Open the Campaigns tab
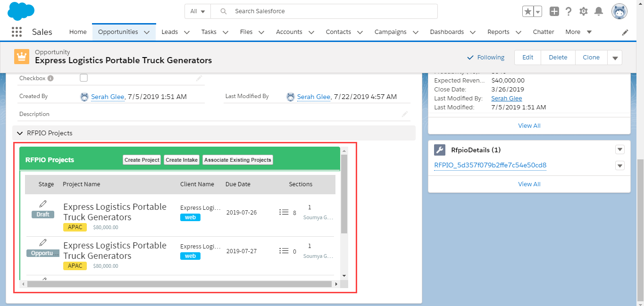The image size is (644, 306). point(390,32)
